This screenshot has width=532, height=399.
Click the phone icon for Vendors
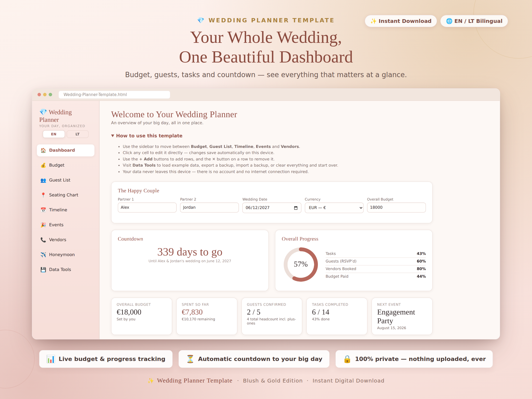click(x=43, y=240)
